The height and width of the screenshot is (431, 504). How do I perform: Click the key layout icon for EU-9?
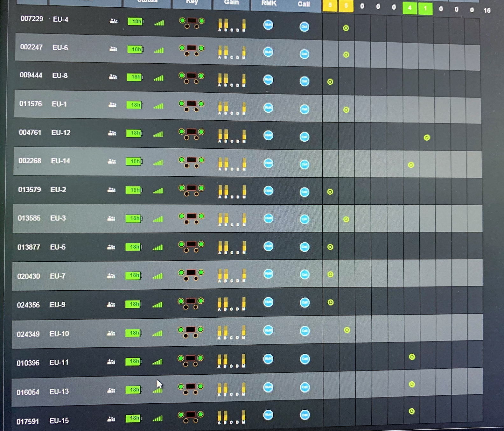191,303
